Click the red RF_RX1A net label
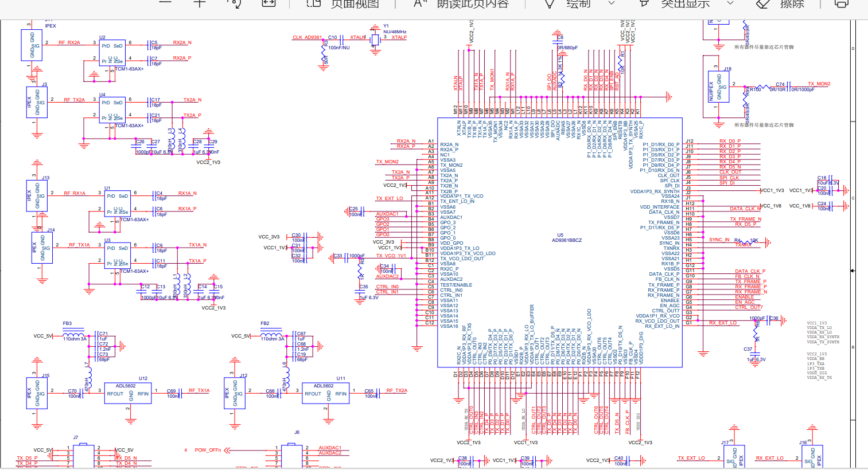Image resolution: width=868 pixels, height=470 pixels. pos(75,193)
